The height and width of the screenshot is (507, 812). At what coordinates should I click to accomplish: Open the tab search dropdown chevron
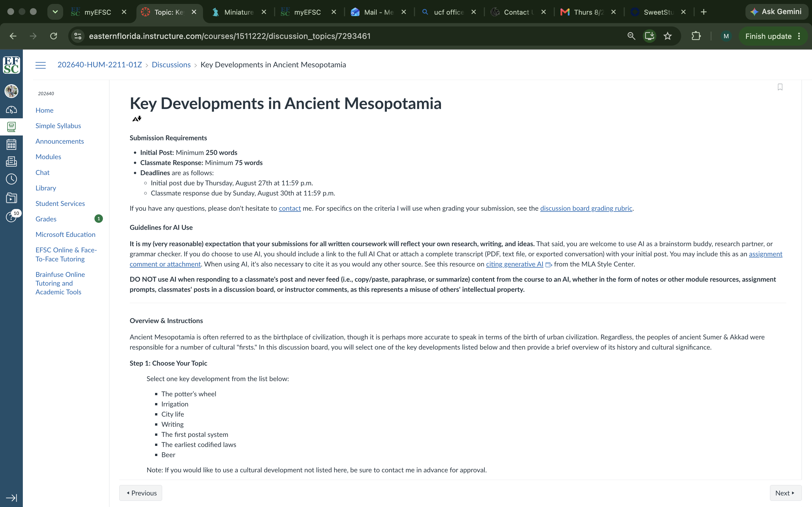(x=55, y=12)
